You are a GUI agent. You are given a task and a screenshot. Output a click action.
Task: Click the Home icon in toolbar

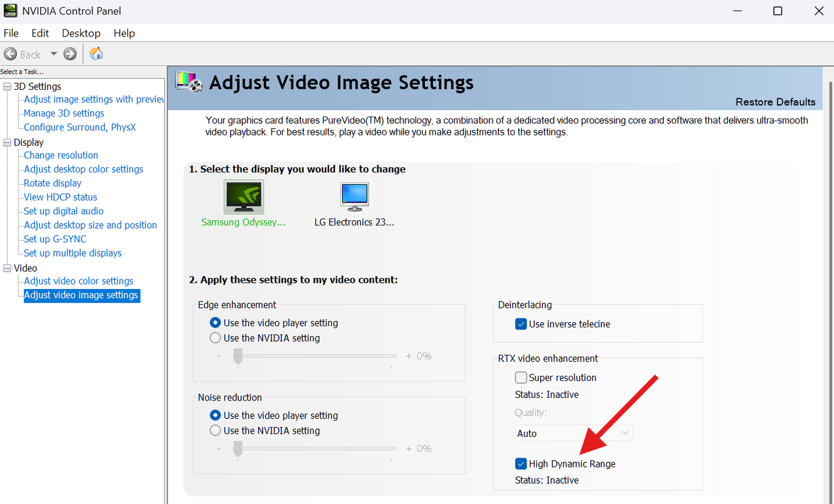pyautogui.click(x=96, y=53)
